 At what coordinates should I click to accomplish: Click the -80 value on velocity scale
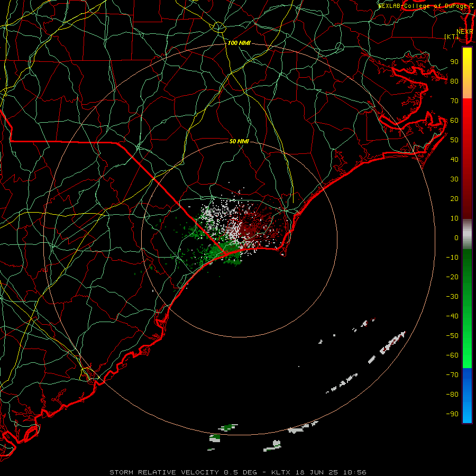[x=452, y=395]
